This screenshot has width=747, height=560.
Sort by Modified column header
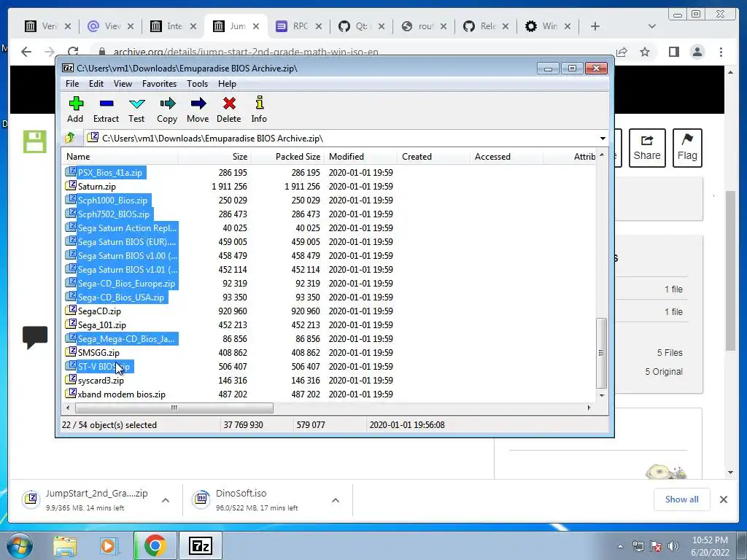[360, 157]
